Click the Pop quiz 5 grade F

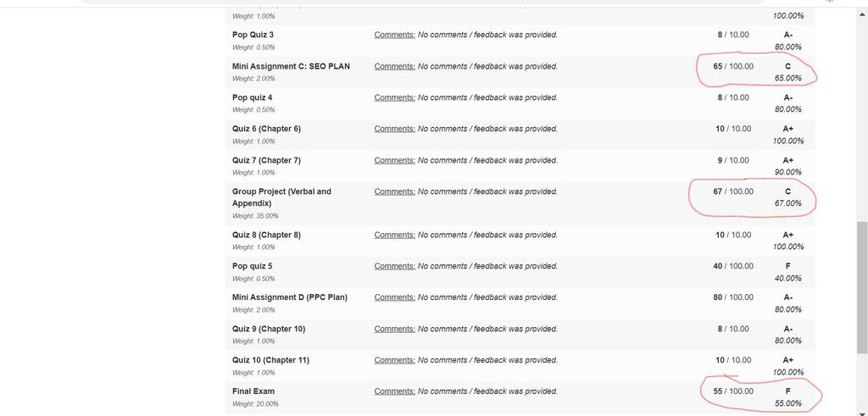point(788,266)
